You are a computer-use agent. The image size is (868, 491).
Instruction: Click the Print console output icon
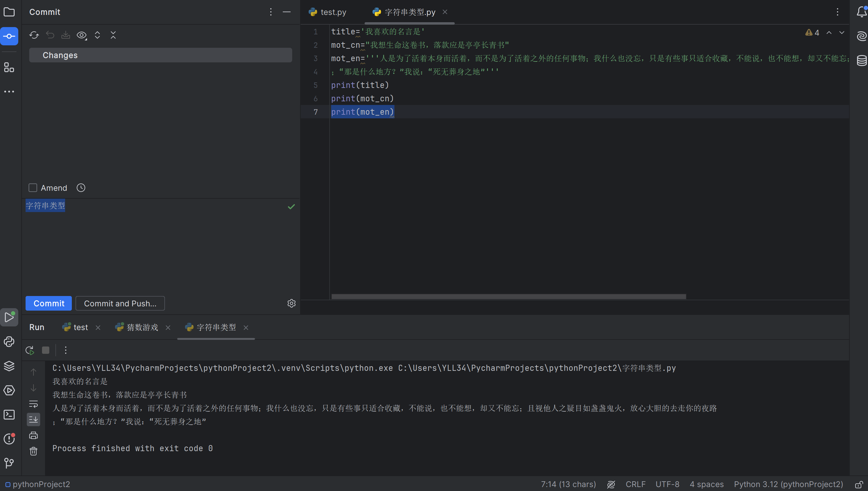click(x=33, y=435)
